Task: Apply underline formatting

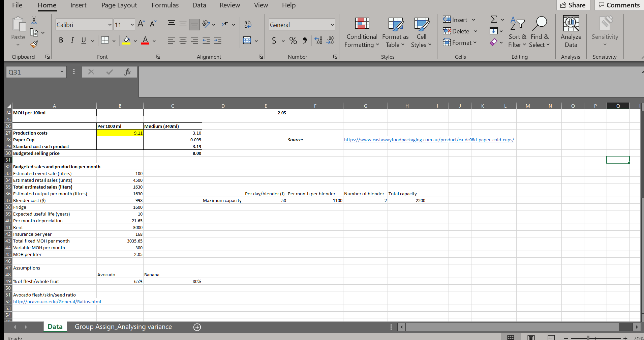Action: pos(83,40)
